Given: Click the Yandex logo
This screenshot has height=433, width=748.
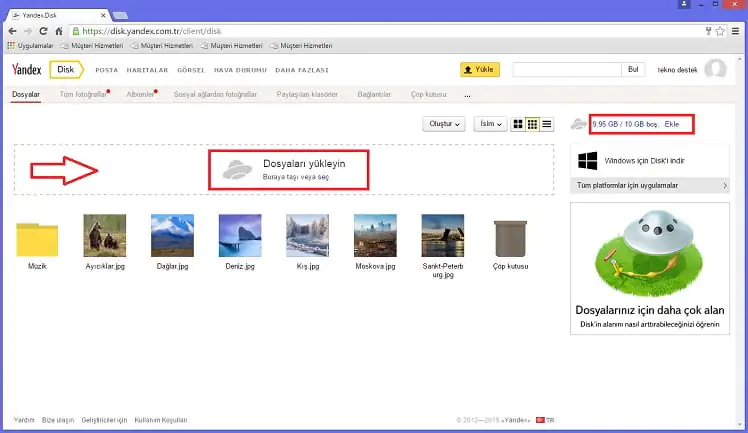Looking at the screenshot, I should pos(27,70).
